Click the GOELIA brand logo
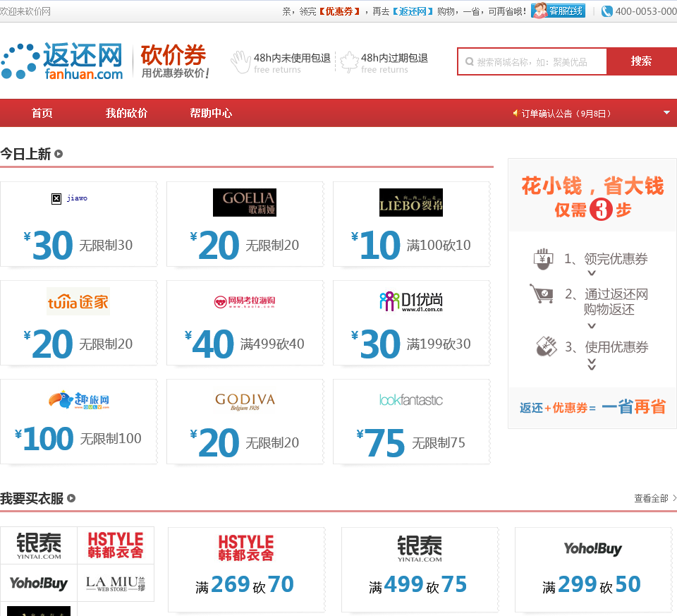 pyautogui.click(x=245, y=203)
